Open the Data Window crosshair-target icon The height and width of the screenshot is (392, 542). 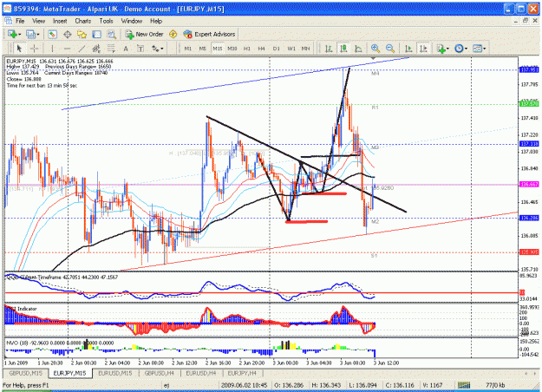67,34
